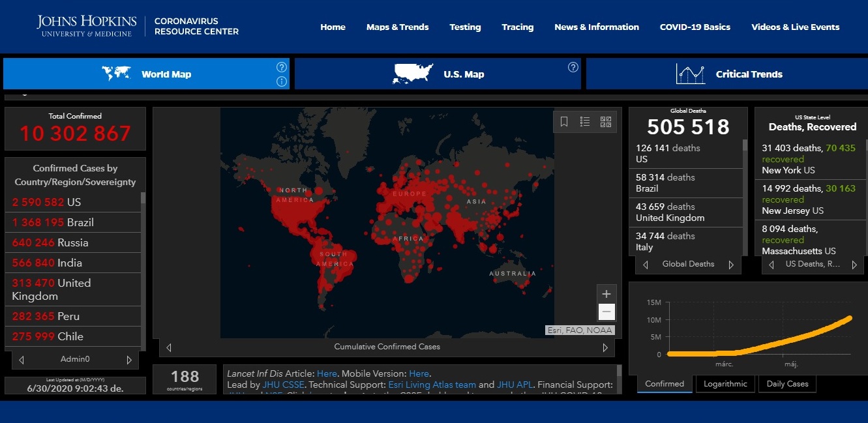Select Peru row in confirmed cases list

[72, 316]
